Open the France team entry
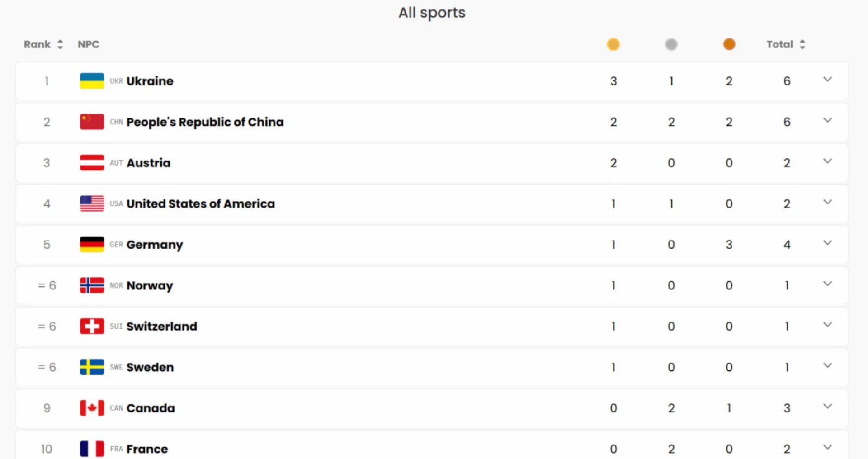This screenshot has height=459, width=868. (x=147, y=449)
